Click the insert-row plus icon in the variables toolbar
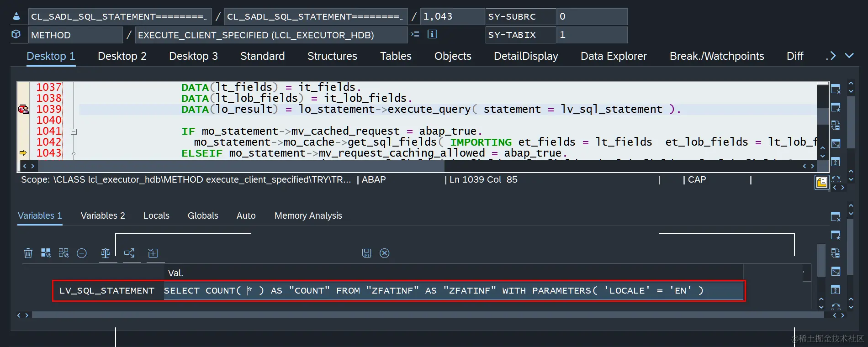The width and height of the screenshot is (868, 347). (x=153, y=253)
